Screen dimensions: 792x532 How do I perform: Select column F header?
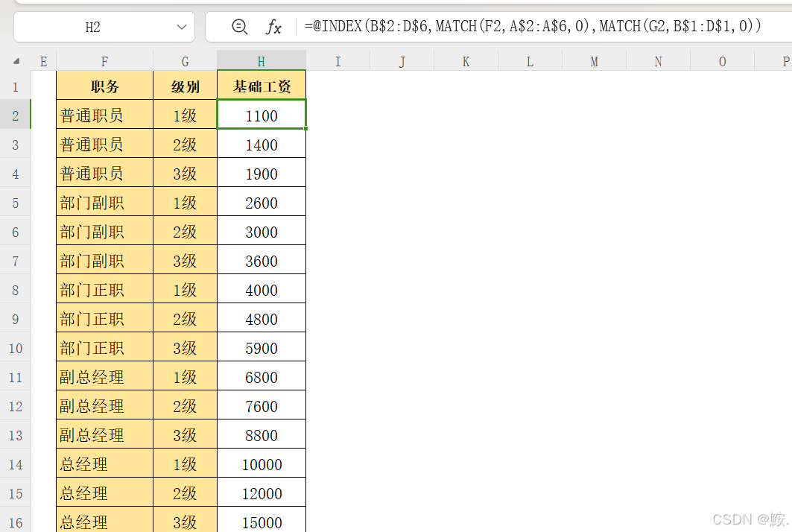pyautogui.click(x=104, y=61)
